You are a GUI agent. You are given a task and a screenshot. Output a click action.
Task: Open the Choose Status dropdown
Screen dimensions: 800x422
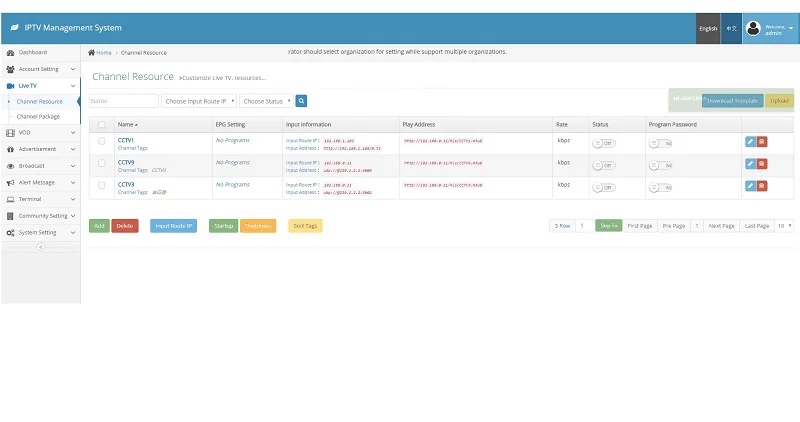point(266,101)
